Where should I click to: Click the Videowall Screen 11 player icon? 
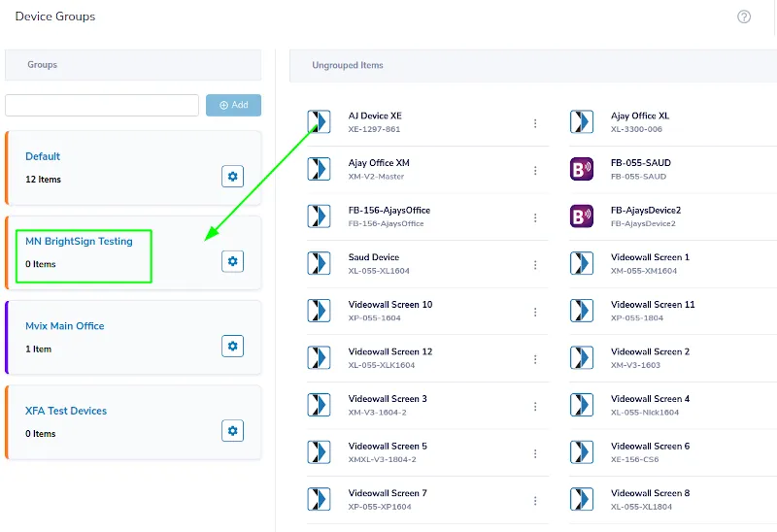point(581,311)
